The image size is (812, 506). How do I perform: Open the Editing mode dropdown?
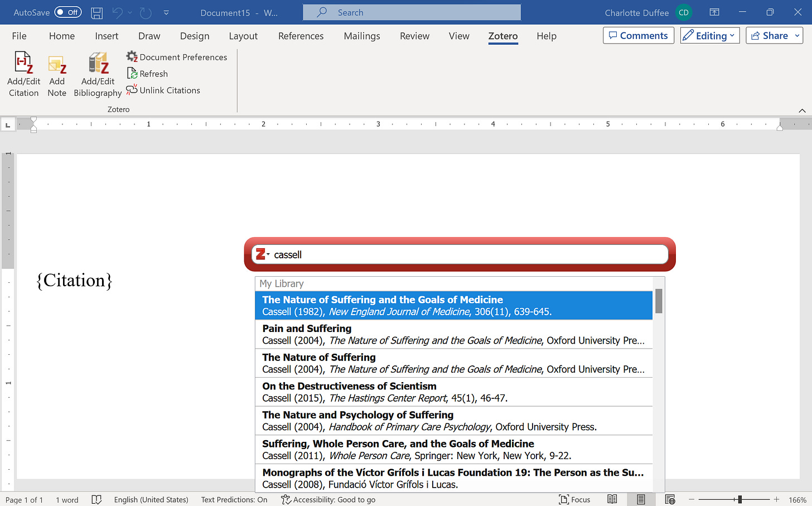710,36
